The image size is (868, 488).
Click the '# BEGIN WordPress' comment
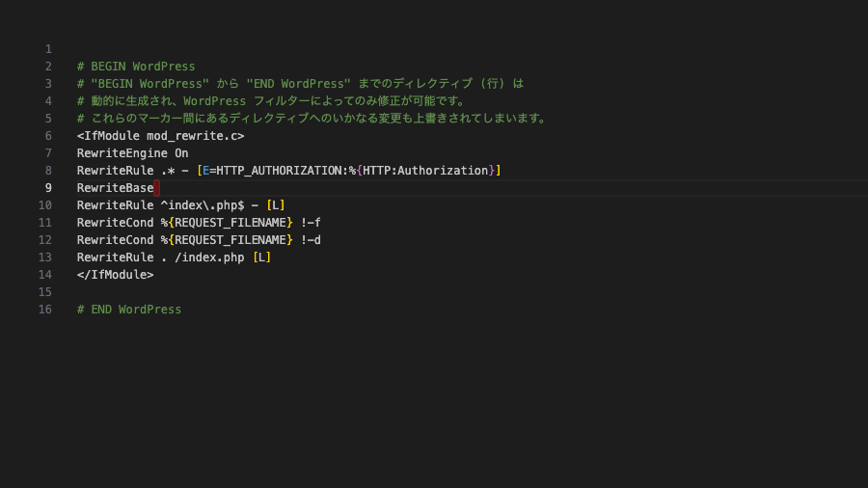[136, 67]
